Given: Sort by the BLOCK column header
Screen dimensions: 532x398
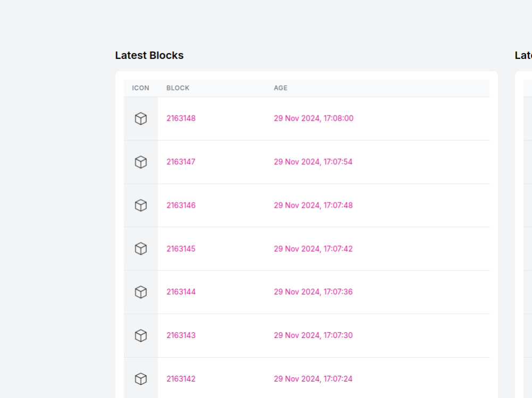Looking at the screenshot, I should tap(178, 88).
